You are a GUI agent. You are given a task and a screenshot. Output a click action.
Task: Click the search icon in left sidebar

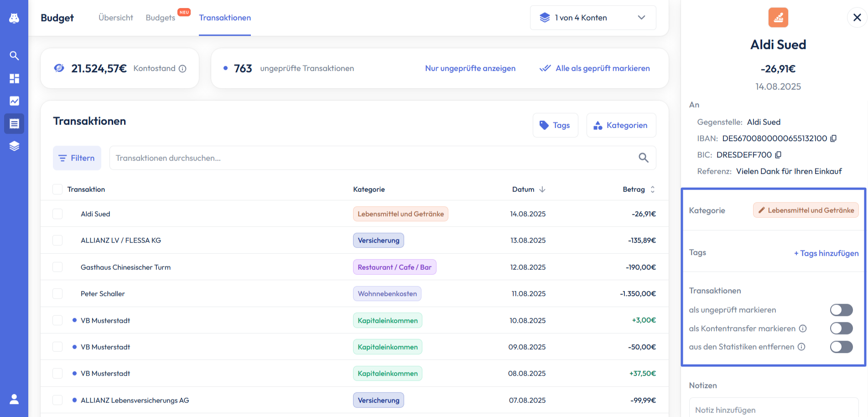(x=14, y=56)
